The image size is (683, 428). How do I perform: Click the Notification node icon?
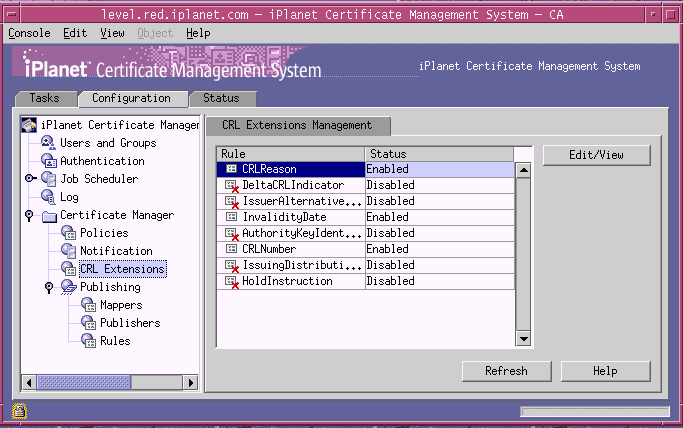pos(68,251)
